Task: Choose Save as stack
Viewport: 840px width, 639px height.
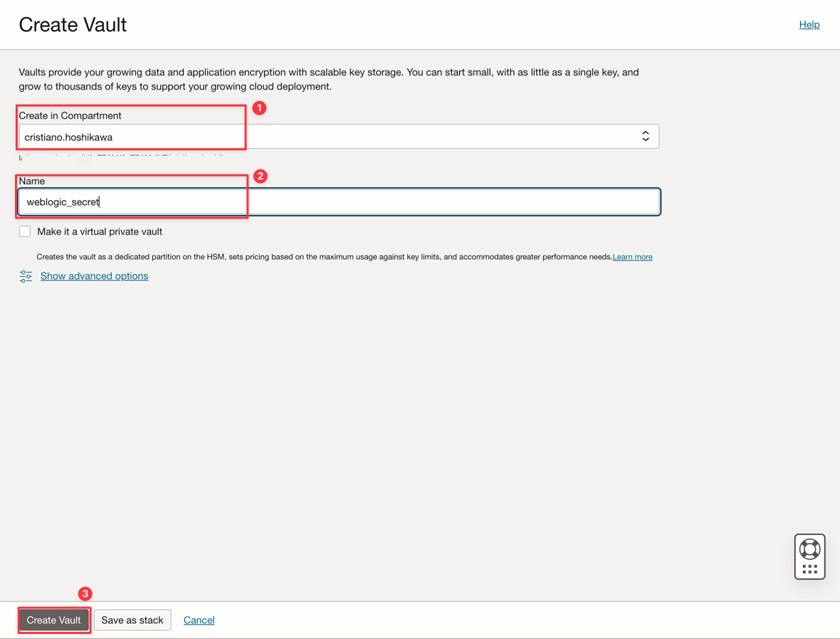Action: pyautogui.click(x=132, y=620)
